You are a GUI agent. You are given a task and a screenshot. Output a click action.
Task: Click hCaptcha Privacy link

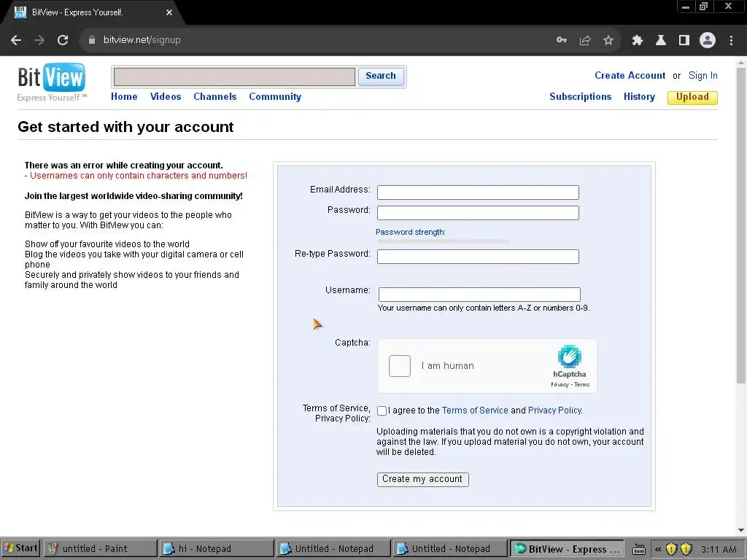(x=560, y=385)
